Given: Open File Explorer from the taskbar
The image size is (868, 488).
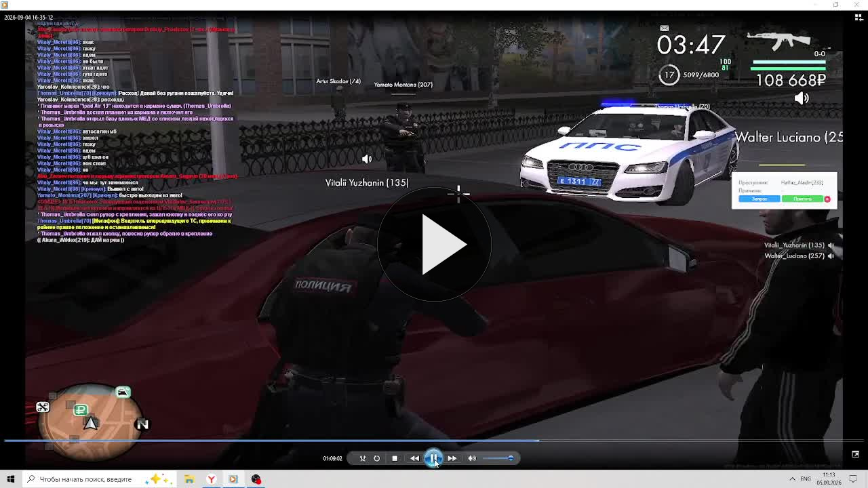Looking at the screenshot, I should click(x=189, y=479).
